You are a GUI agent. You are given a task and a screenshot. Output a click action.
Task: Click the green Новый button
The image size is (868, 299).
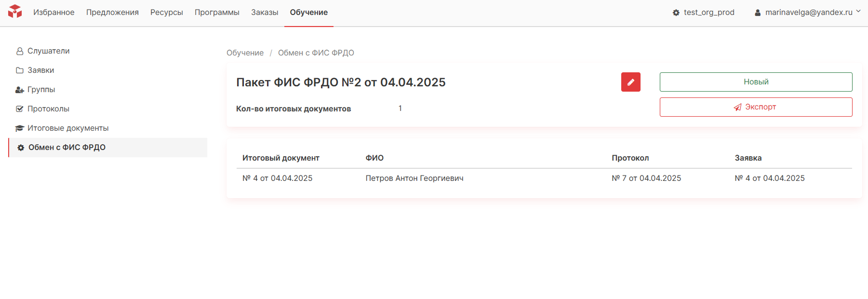[x=756, y=82]
